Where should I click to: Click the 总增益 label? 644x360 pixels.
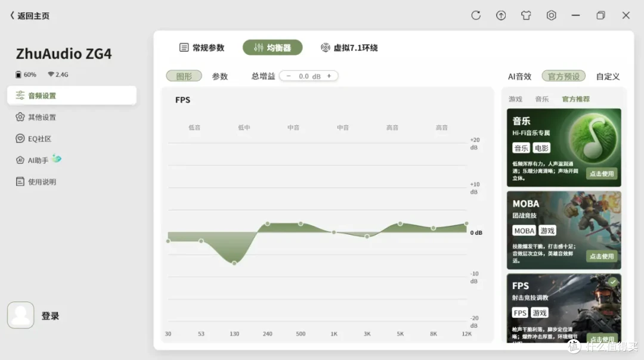[x=263, y=76]
